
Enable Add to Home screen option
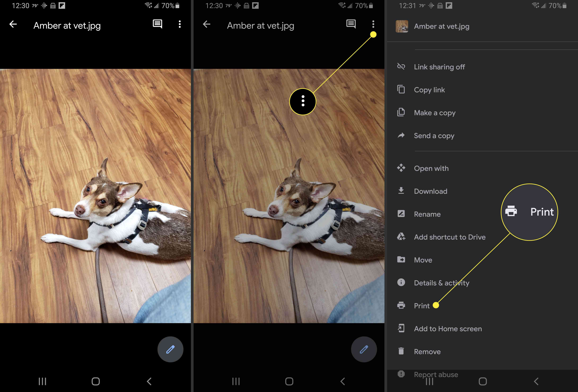(x=448, y=329)
